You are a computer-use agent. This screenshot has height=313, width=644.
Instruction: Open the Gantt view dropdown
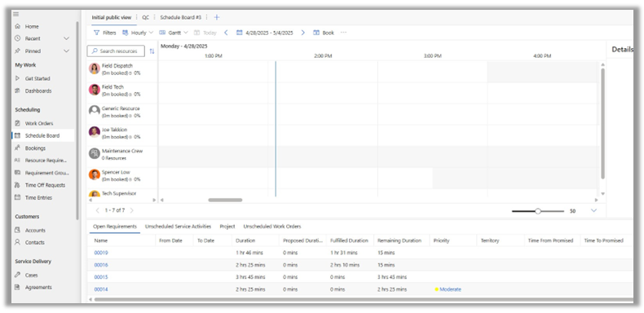tap(174, 33)
